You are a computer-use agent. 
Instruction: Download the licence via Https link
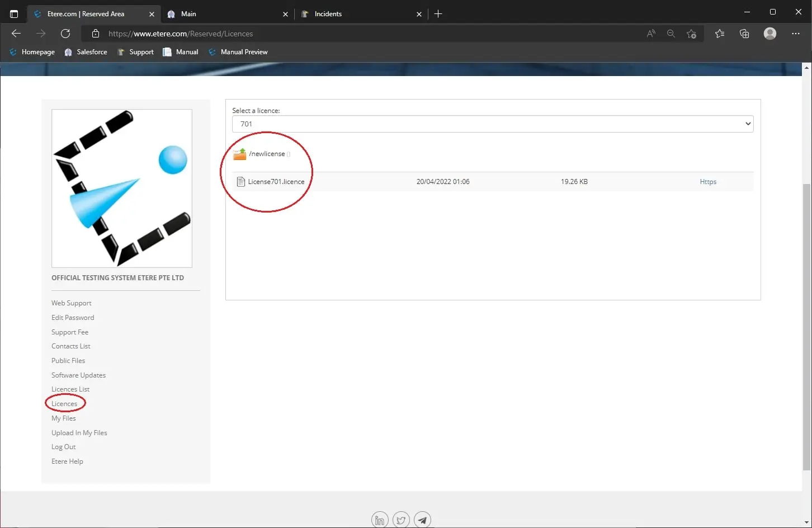coord(708,182)
